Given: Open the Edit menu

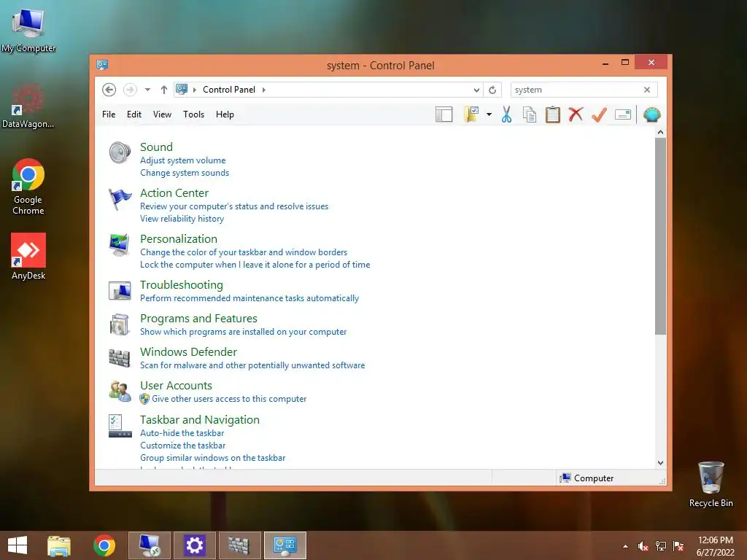Looking at the screenshot, I should tap(134, 114).
